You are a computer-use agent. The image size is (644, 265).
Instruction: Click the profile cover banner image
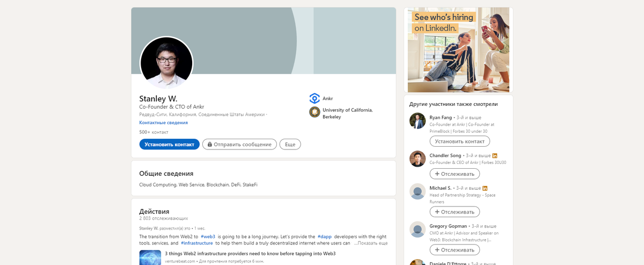264,41
